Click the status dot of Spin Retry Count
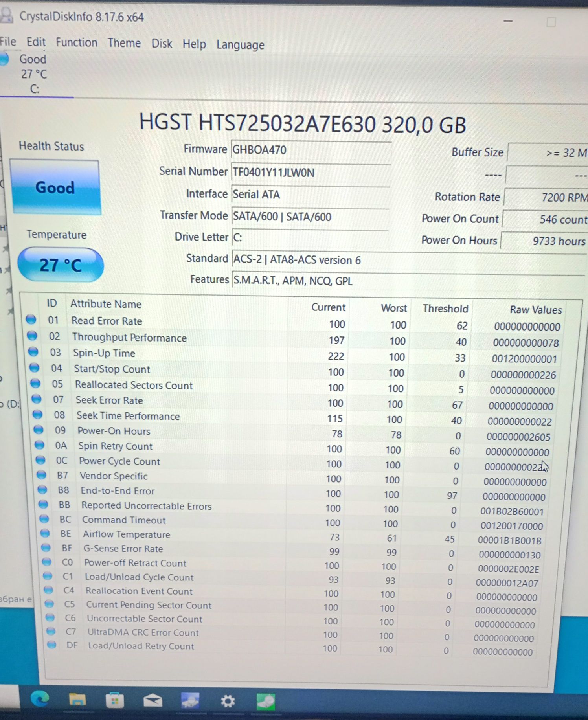The height and width of the screenshot is (720, 588). coord(39,444)
